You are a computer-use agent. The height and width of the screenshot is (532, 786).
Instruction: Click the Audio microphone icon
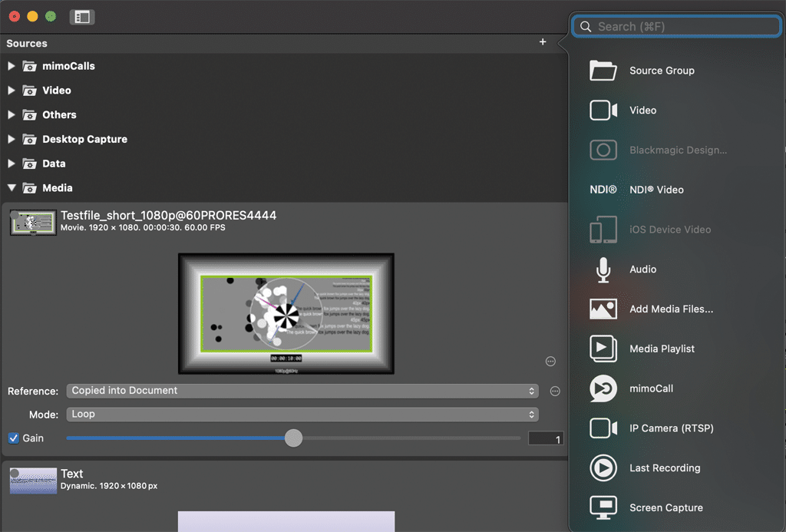(603, 269)
